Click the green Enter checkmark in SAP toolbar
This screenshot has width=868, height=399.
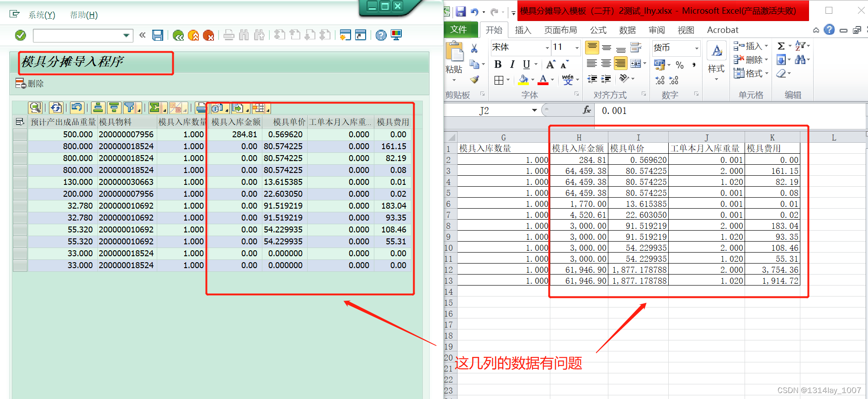click(21, 35)
